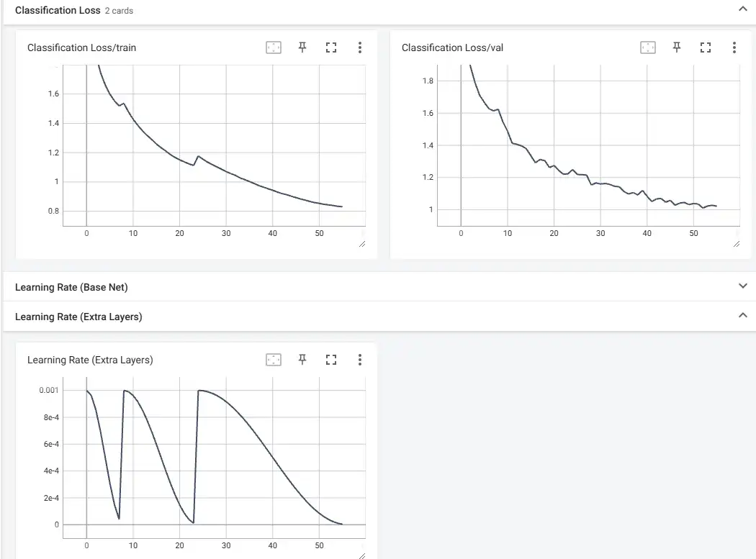Pin the Classification Loss/train card
The width and height of the screenshot is (756, 559).
pos(302,47)
